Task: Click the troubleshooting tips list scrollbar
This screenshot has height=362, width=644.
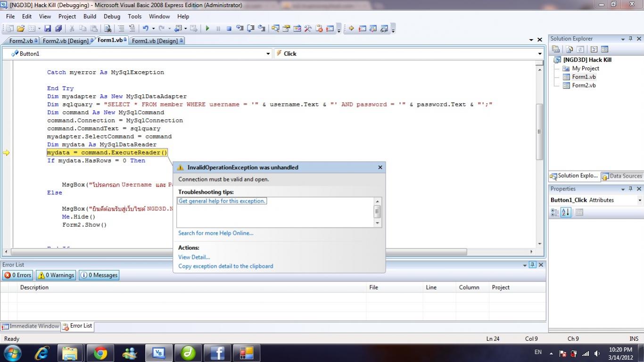Action: pyautogui.click(x=377, y=212)
